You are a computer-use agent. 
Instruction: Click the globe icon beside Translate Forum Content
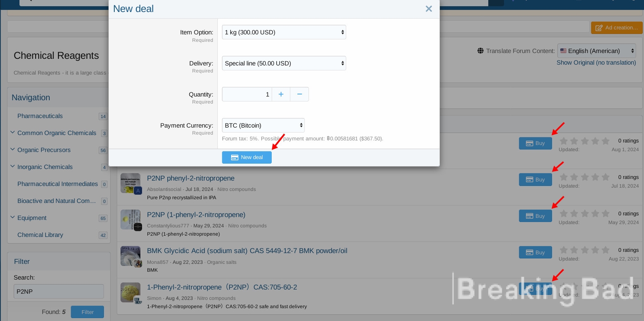(x=480, y=51)
